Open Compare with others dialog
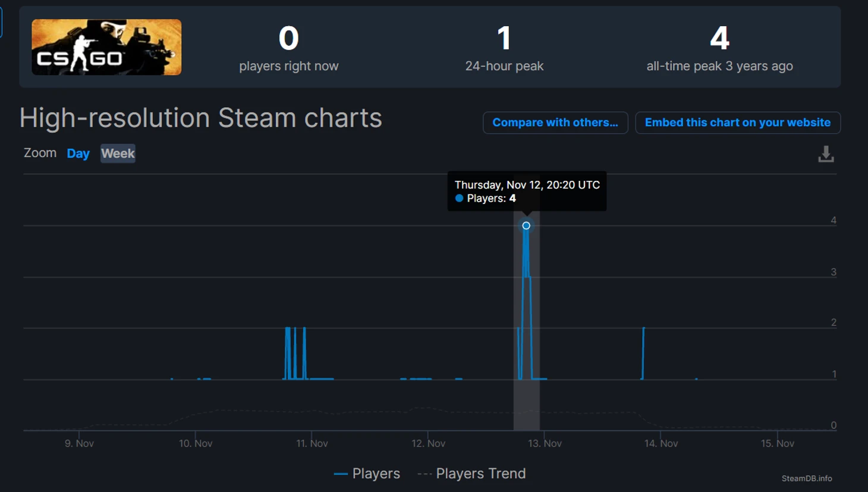The image size is (868, 492). (555, 123)
